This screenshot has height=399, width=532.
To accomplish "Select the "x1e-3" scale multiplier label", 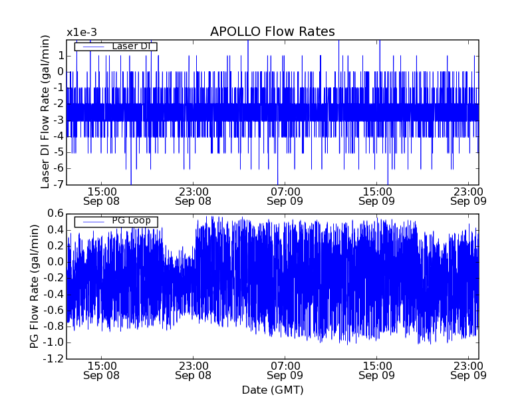I will click(x=82, y=33).
